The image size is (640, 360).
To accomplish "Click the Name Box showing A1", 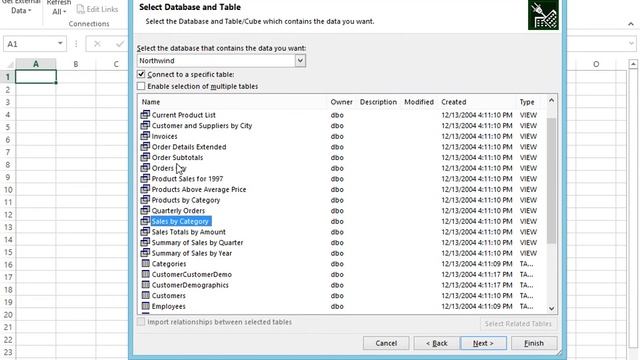I will click(x=35, y=44).
